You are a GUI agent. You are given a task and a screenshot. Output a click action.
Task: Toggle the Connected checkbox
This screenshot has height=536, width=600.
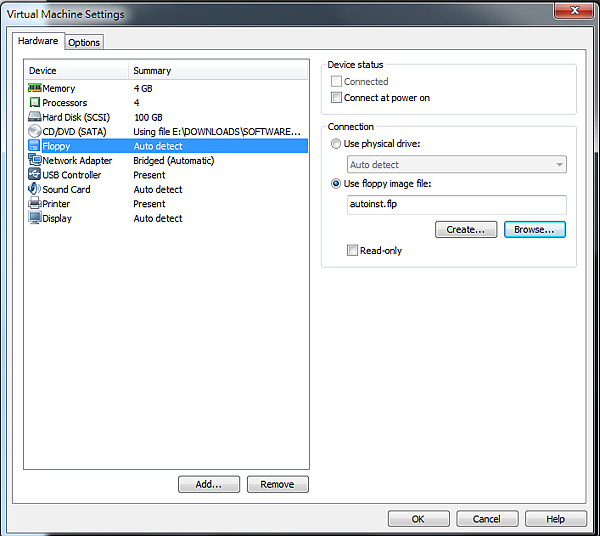pyautogui.click(x=336, y=81)
